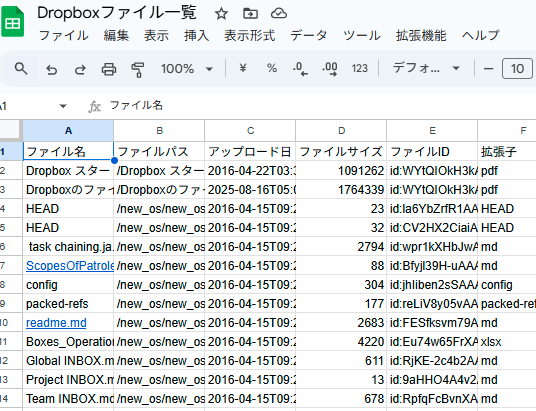
Task: Select the Boxes_Operatio file name cell
Action: pos(68,342)
